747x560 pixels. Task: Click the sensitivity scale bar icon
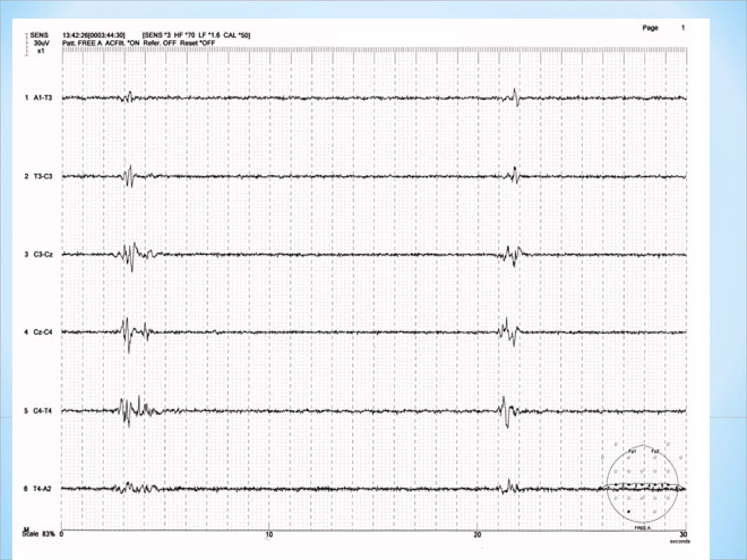26,44
